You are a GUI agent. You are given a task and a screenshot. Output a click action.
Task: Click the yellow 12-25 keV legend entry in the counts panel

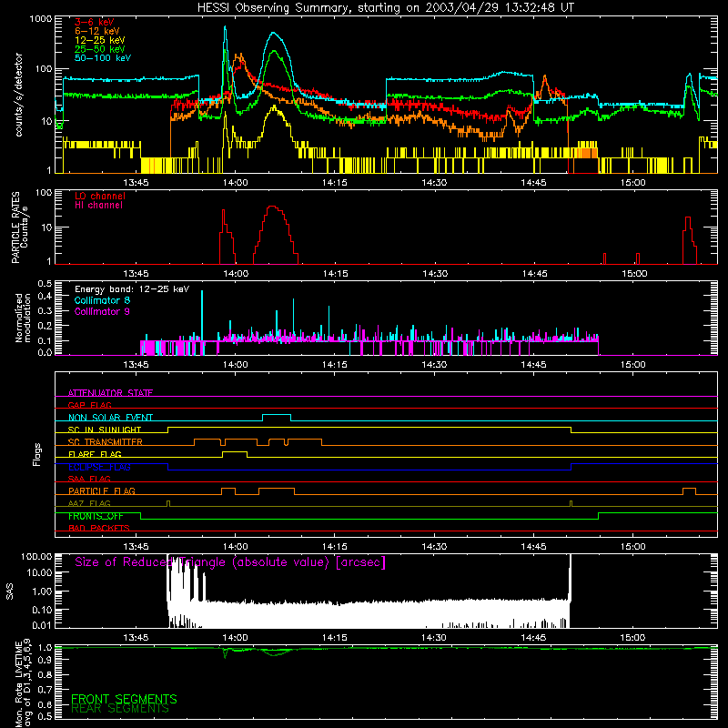tap(100, 40)
